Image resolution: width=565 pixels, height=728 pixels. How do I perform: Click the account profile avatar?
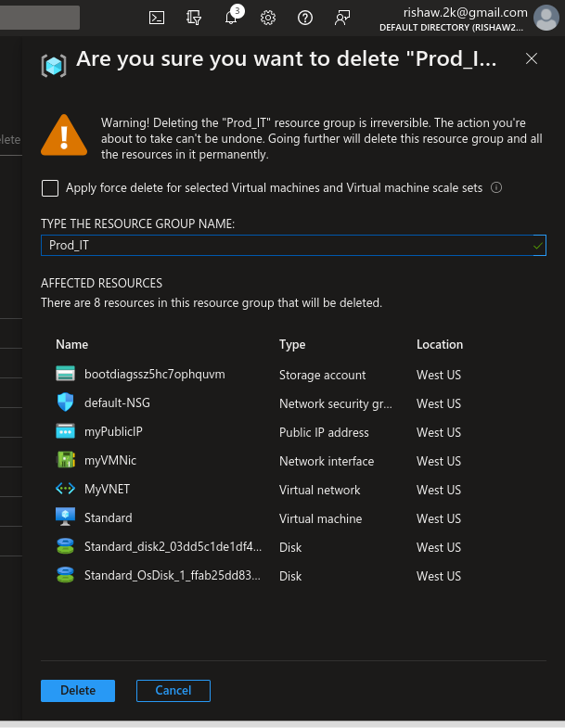click(x=546, y=18)
